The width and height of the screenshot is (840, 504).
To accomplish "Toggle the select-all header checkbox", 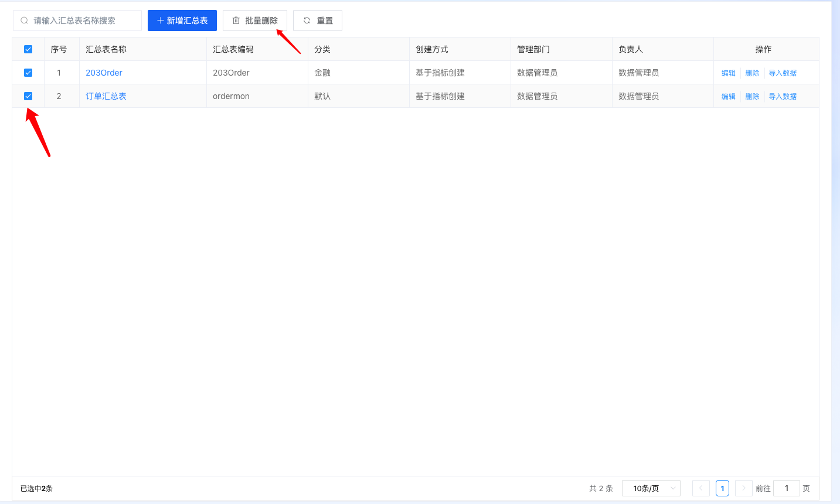I will [x=28, y=49].
